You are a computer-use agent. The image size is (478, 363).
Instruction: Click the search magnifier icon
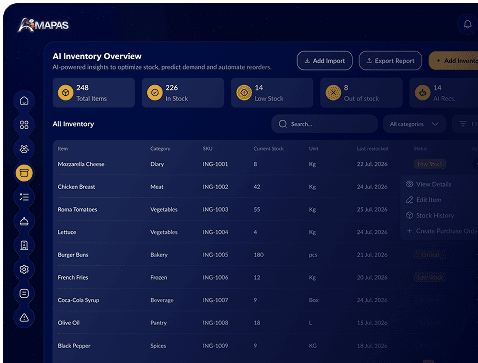(283, 124)
